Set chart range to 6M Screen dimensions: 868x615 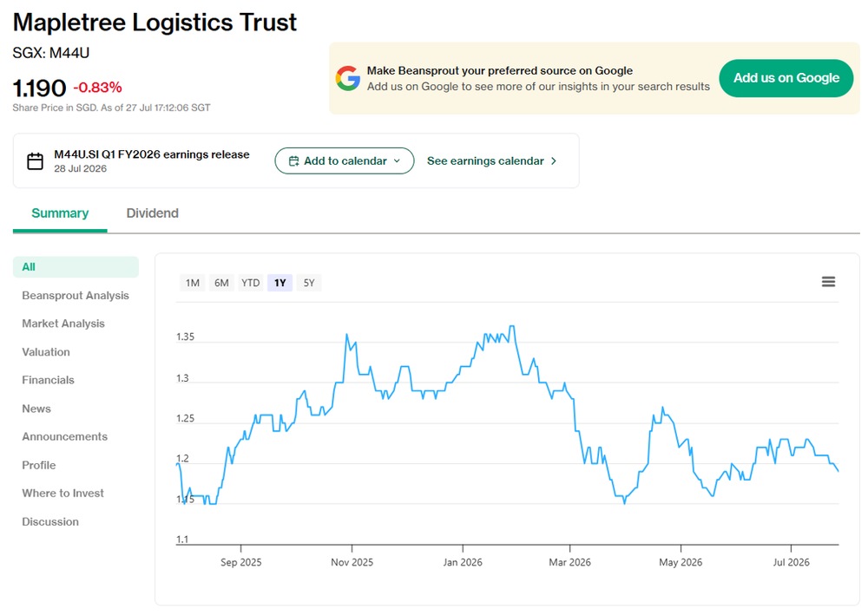(x=221, y=283)
